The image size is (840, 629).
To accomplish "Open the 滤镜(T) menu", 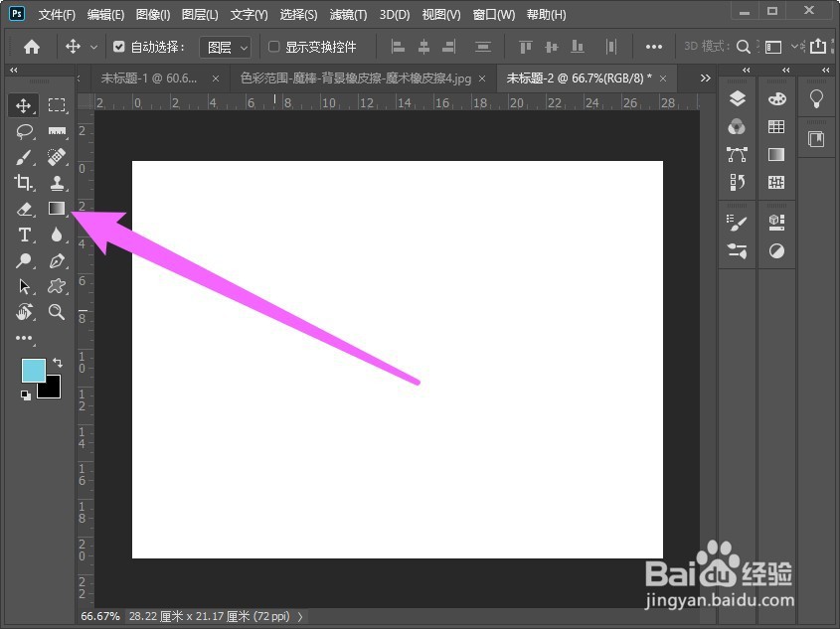I will 348,15.
